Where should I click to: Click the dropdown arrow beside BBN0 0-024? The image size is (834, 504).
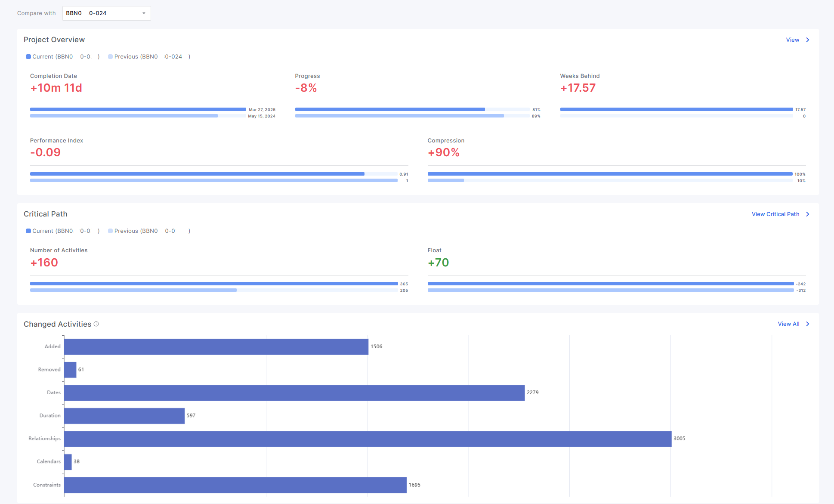tap(144, 13)
